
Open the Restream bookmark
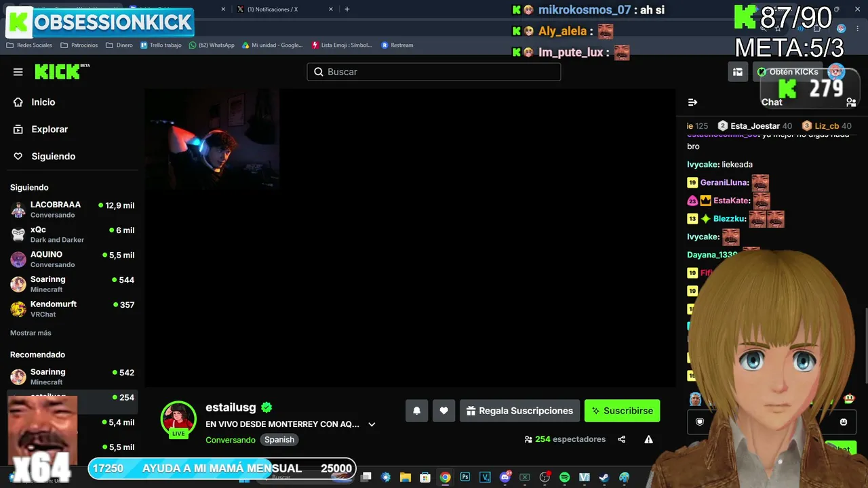(397, 45)
